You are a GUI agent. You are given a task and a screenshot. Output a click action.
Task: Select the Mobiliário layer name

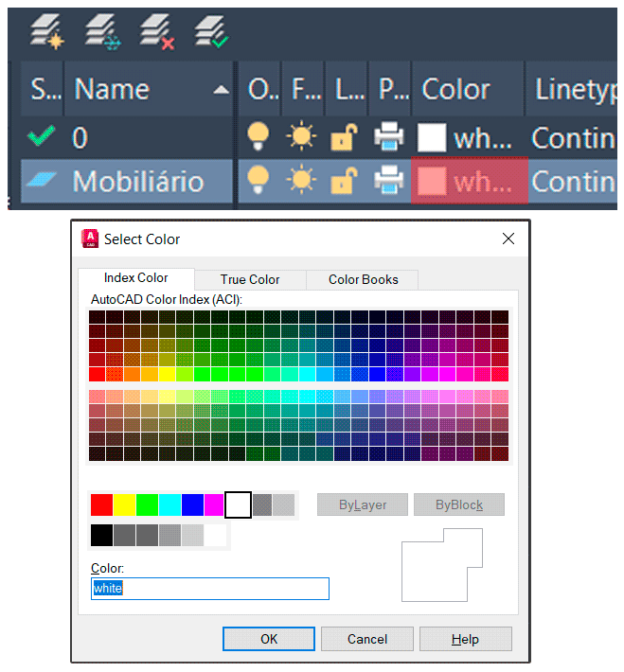click(138, 181)
